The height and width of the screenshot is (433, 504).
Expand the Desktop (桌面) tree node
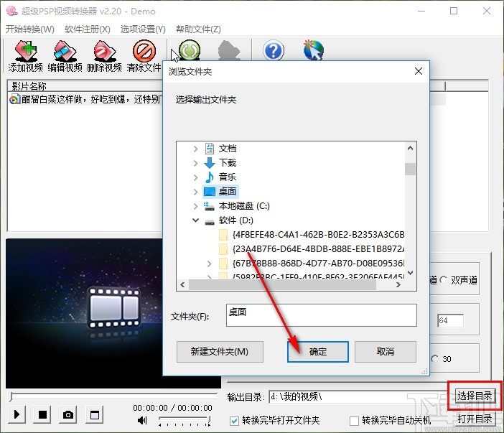point(195,192)
